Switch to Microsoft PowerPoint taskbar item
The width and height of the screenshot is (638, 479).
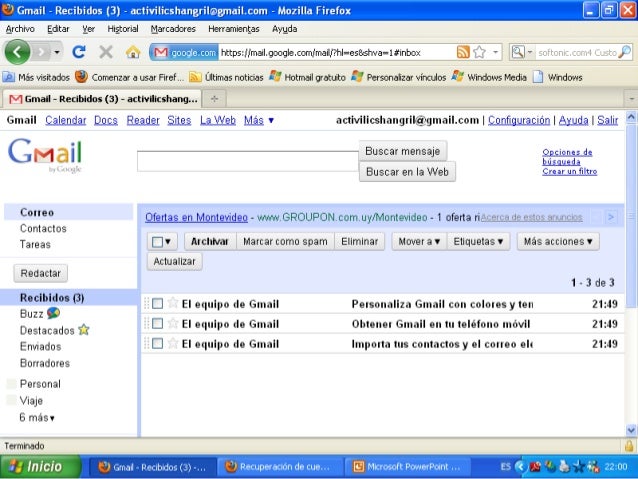point(407,466)
